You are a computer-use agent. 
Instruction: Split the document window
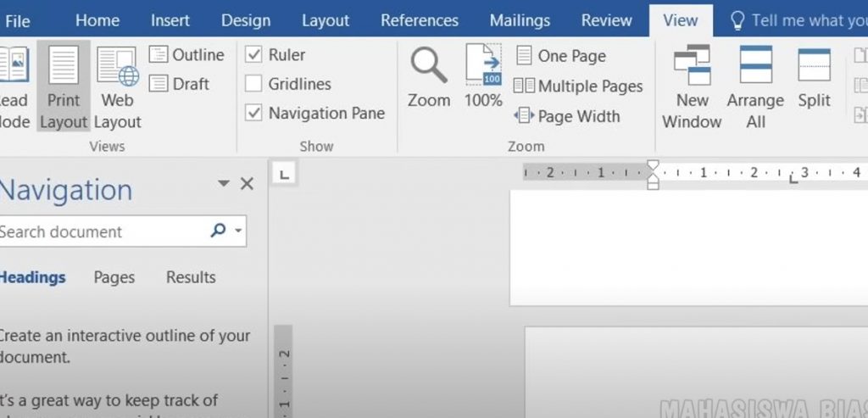pyautogui.click(x=815, y=77)
